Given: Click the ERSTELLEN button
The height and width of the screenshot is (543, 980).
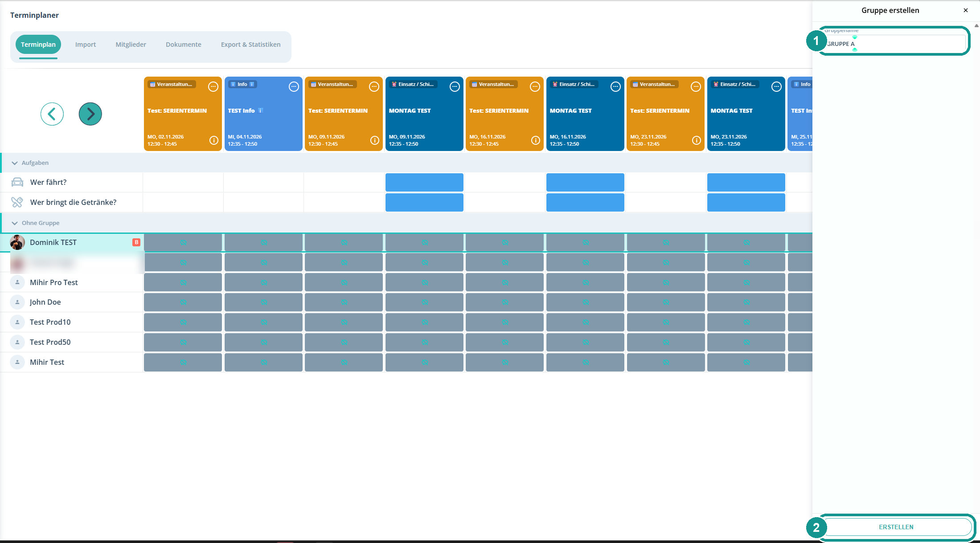Looking at the screenshot, I should coord(896,527).
